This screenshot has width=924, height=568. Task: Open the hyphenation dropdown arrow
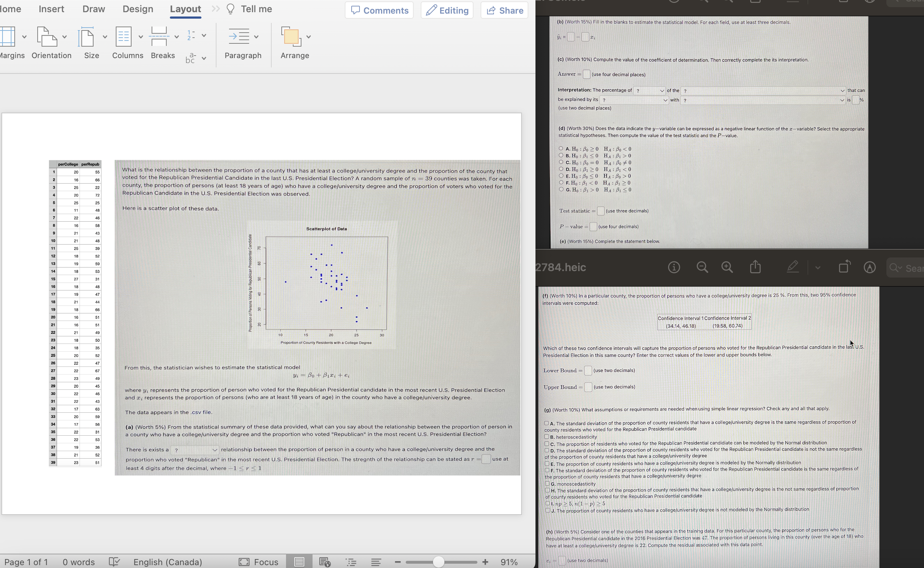click(204, 58)
